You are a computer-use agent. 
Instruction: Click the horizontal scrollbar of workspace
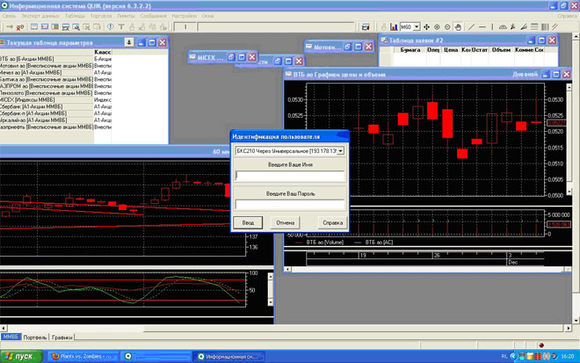click(x=286, y=328)
